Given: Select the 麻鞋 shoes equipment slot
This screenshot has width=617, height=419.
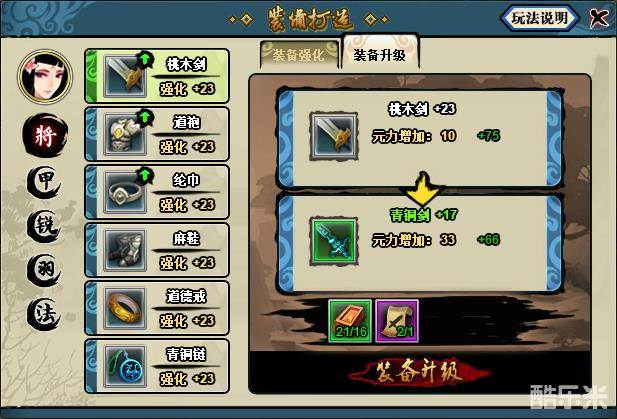Looking at the screenshot, I should click(157, 250).
